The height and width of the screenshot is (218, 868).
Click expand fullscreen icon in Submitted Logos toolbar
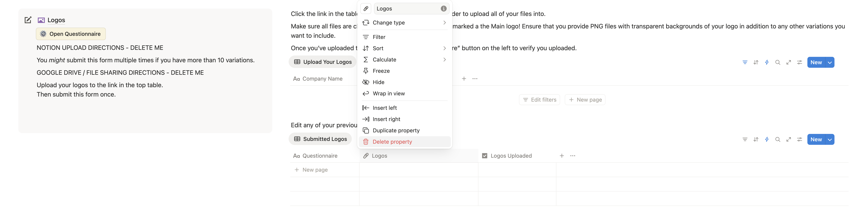coord(788,140)
